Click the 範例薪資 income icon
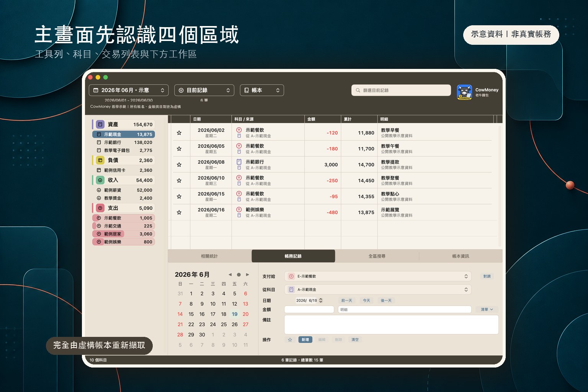Viewport: 588px width, 392px height. coord(99,190)
